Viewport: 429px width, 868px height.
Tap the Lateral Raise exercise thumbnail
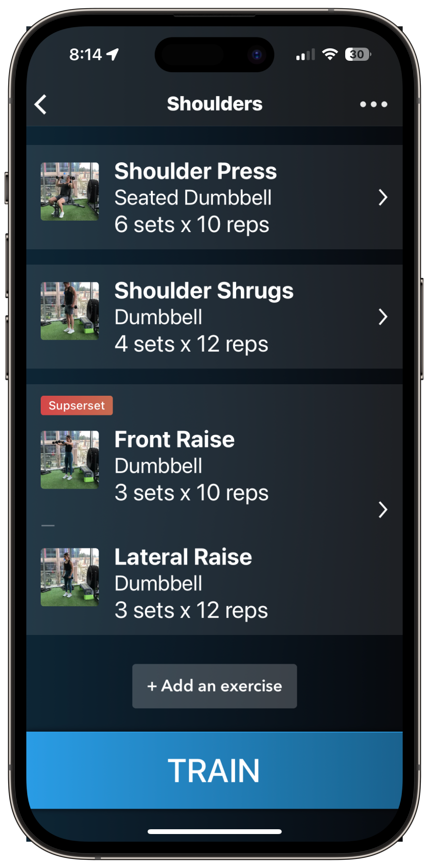coord(70,577)
